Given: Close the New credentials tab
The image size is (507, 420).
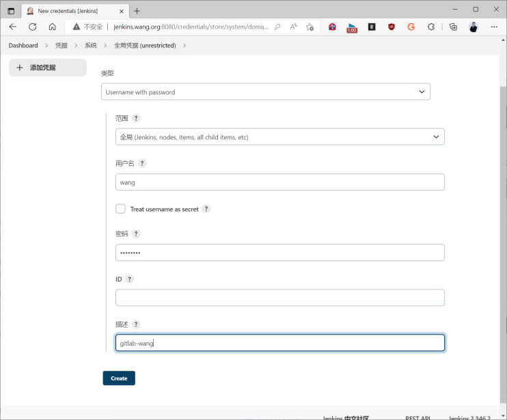Looking at the screenshot, I should pos(122,12).
